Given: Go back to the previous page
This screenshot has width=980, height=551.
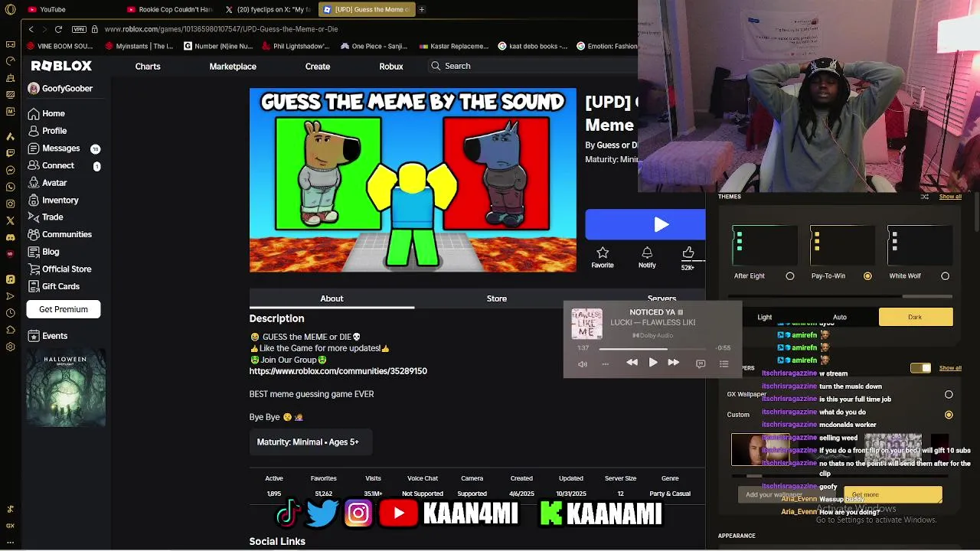Looking at the screenshot, I should (31, 29).
